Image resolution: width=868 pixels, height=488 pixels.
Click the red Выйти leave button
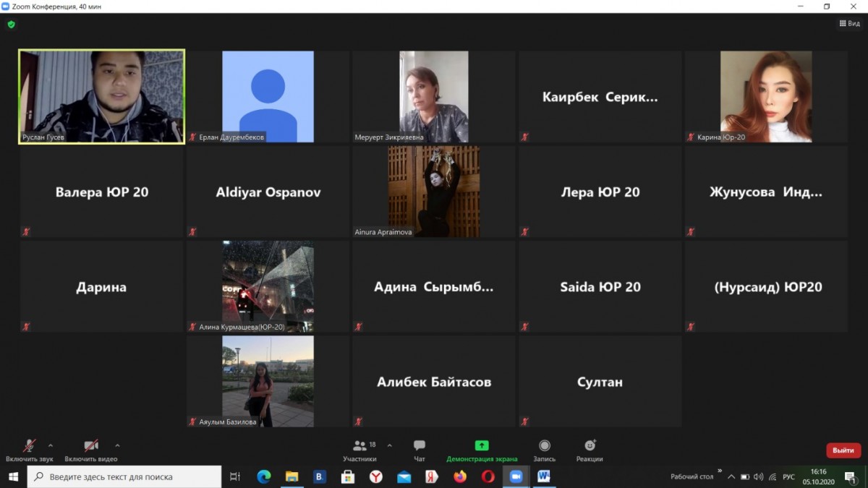tap(843, 450)
